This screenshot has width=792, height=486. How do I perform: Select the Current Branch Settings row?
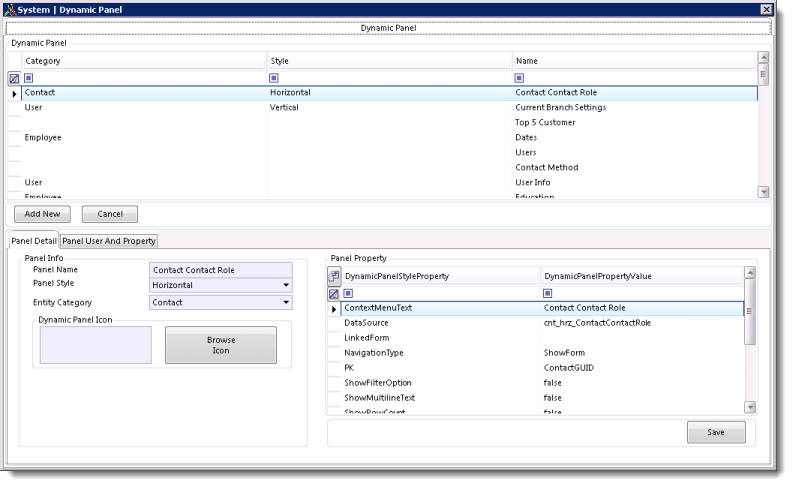coord(560,108)
